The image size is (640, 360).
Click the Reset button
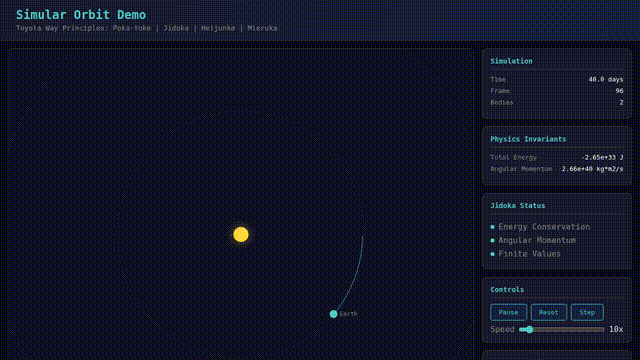click(x=549, y=312)
